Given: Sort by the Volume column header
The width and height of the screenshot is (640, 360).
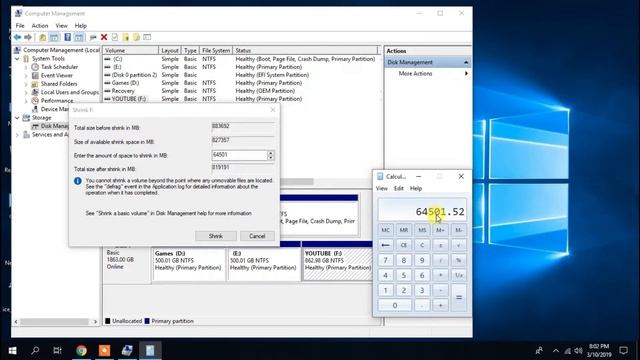Looking at the screenshot, I should [131, 51].
